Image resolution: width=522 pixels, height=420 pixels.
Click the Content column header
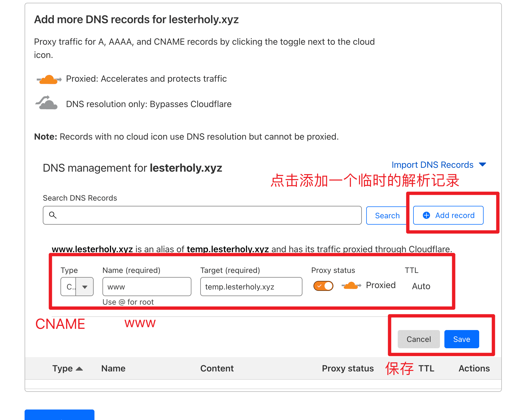217,368
